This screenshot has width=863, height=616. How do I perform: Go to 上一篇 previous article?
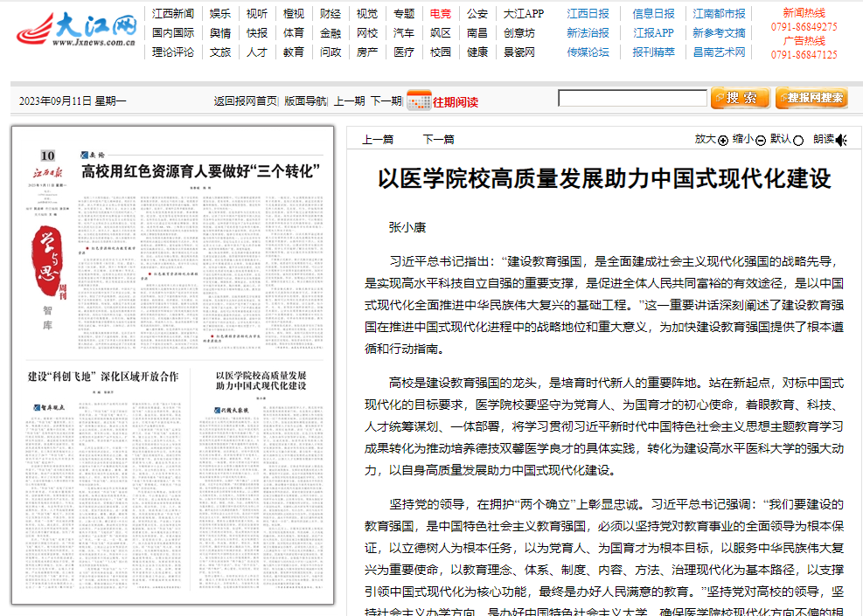378,140
